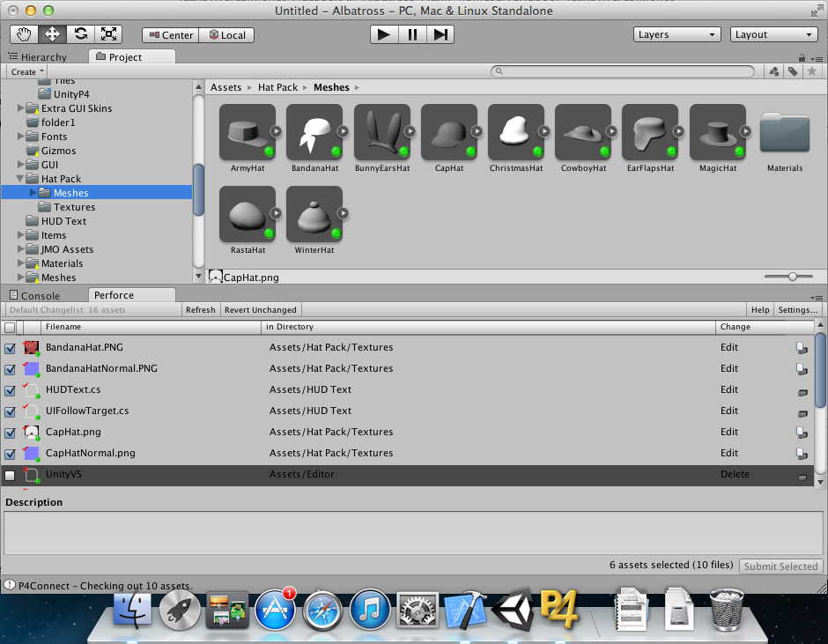This screenshot has width=828, height=644.
Task: Toggle the select-all checkbox in header
Action: [10, 328]
